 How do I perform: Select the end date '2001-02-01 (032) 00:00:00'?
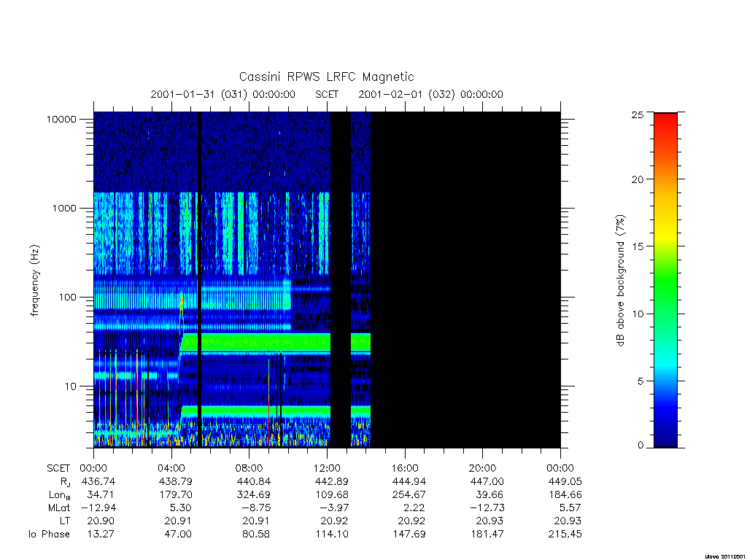[x=430, y=94]
